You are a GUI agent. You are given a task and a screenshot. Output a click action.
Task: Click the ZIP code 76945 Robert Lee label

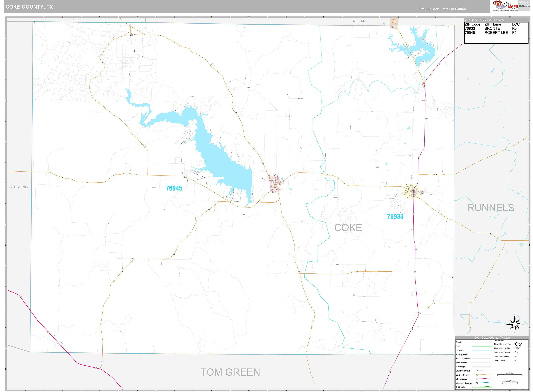(x=175, y=188)
